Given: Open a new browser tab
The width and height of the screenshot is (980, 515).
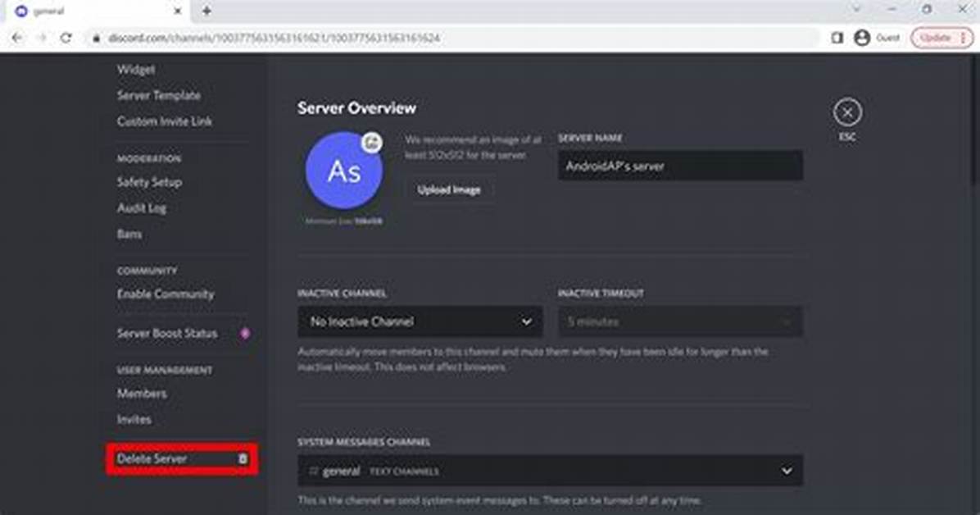Looking at the screenshot, I should pyautogui.click(x=206, y=11).
